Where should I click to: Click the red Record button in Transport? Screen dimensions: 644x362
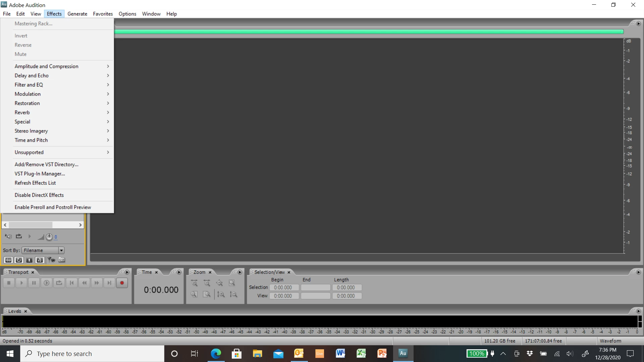click(122, 283)
